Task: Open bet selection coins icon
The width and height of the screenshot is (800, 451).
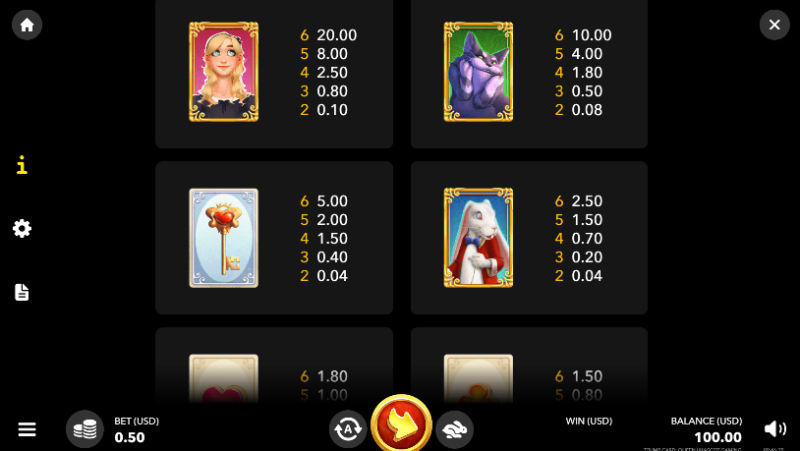Action: pos(85,429)
